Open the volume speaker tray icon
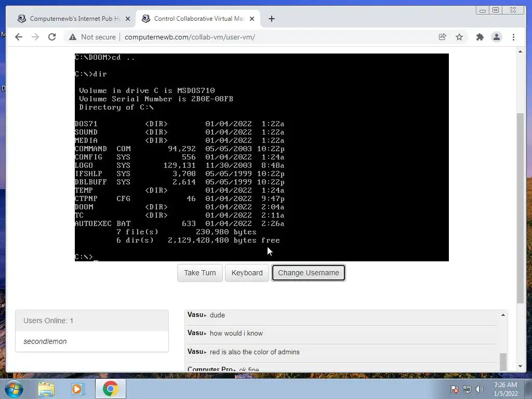The width and height of the screenshot is (532, 399). coord(480,389)
